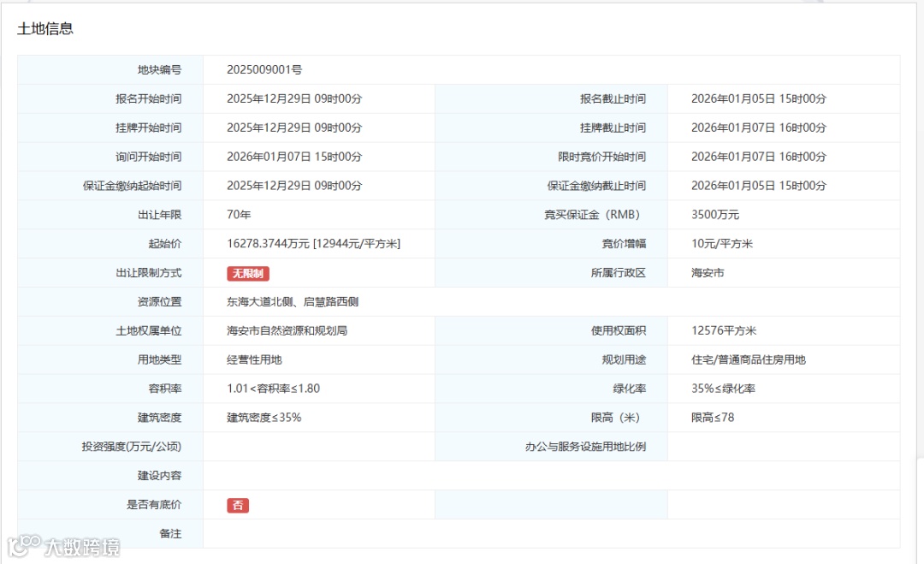Screen dimensions: 924x564
Task: Select deposit value 3500万元
Action: pos(714,215)
